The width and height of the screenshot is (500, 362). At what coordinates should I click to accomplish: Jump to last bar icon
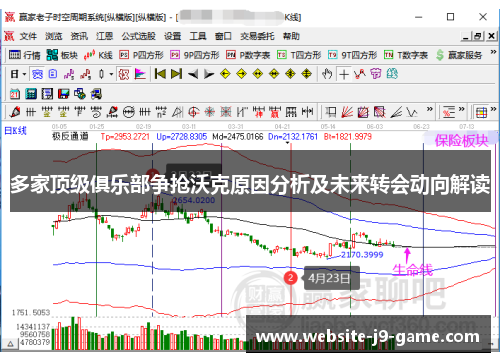(176, 74)
